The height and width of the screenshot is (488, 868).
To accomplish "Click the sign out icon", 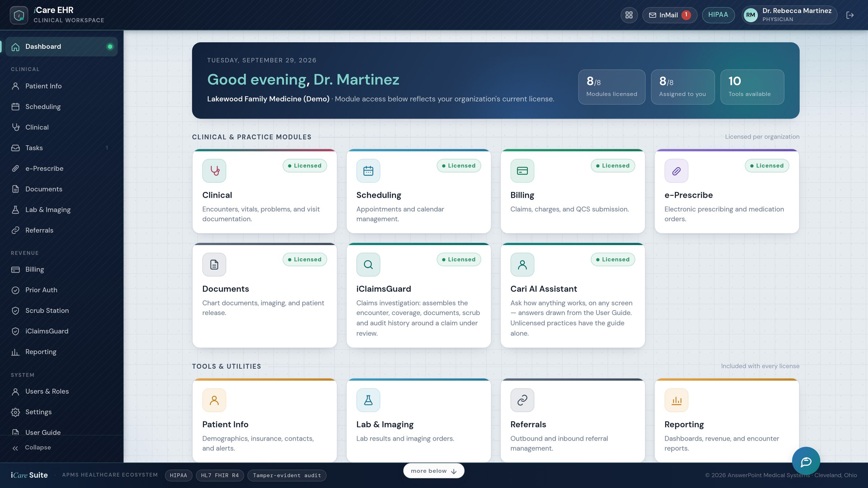I will point(850,15).
